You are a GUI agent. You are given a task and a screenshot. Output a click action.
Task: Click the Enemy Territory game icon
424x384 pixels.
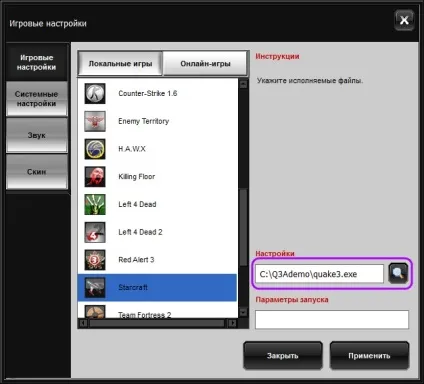[x=95, y=121]
